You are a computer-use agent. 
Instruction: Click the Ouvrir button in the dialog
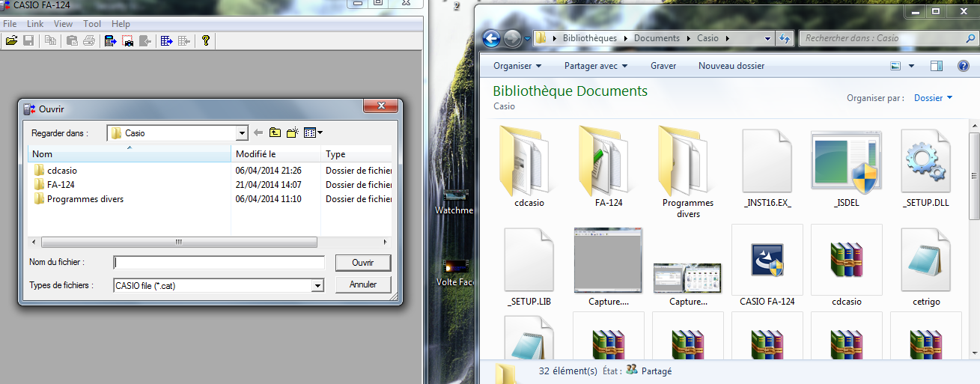click(x=362, y=263)
